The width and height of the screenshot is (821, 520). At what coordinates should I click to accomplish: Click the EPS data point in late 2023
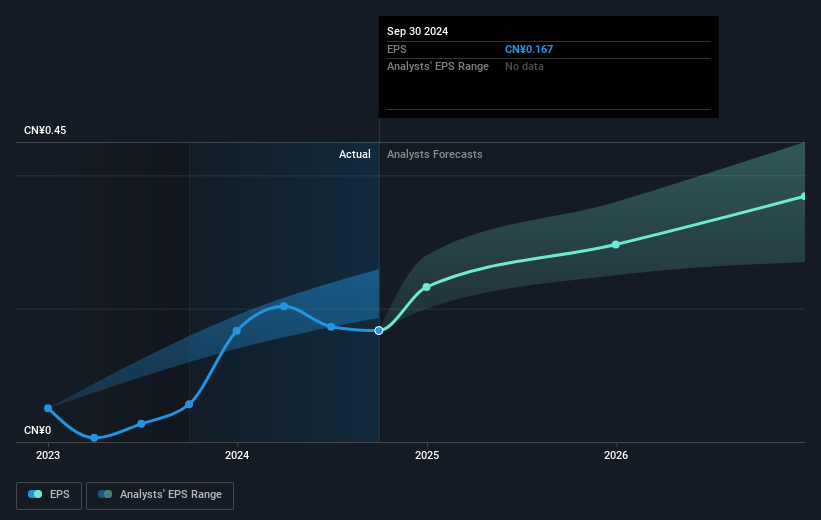189,404
